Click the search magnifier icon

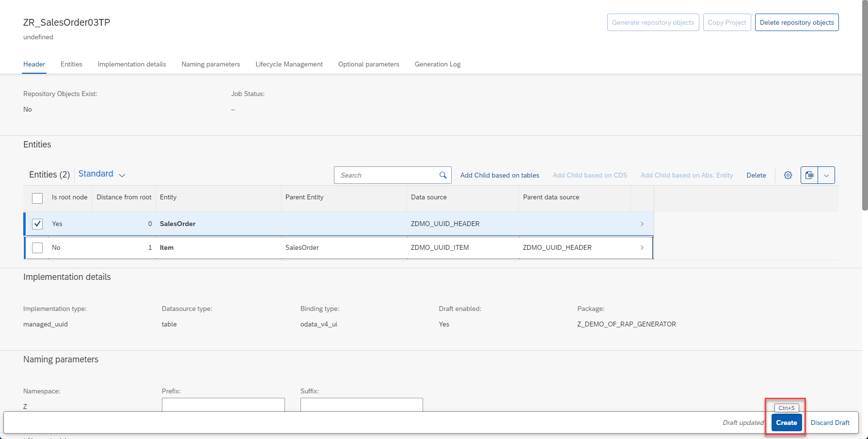[x=443, y=175]
